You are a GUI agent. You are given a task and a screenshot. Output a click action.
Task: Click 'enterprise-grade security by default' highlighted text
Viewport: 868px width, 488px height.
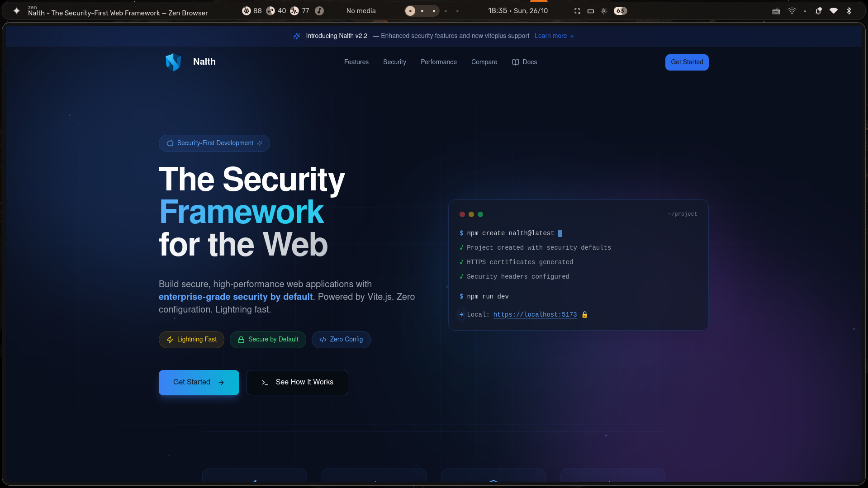(x=236, y=297)
